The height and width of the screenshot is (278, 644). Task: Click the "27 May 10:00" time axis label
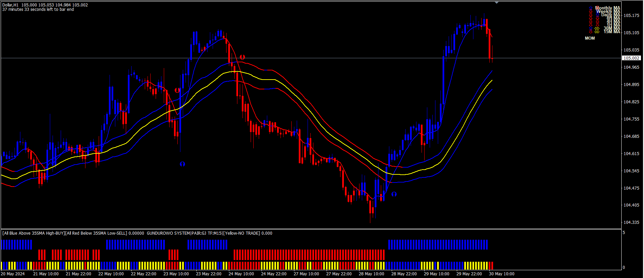(306, 274)
